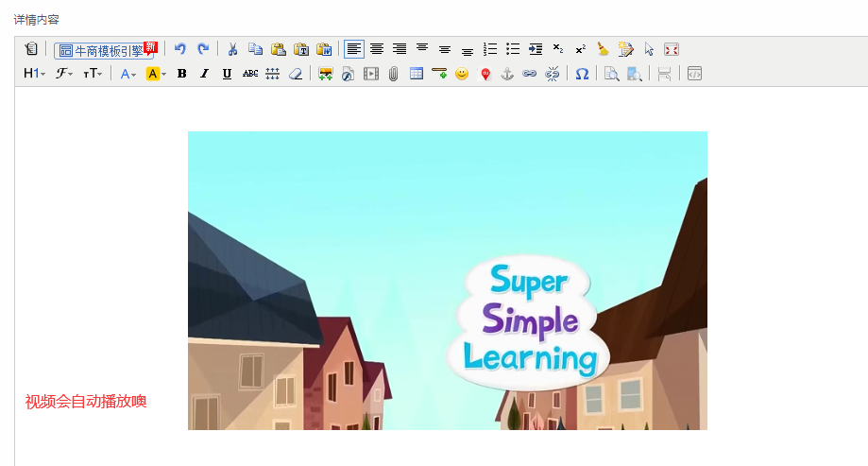This screenshot has width=868, height=466.
Task: Remove formatting with the eraser icon
Action: [296, 74]
